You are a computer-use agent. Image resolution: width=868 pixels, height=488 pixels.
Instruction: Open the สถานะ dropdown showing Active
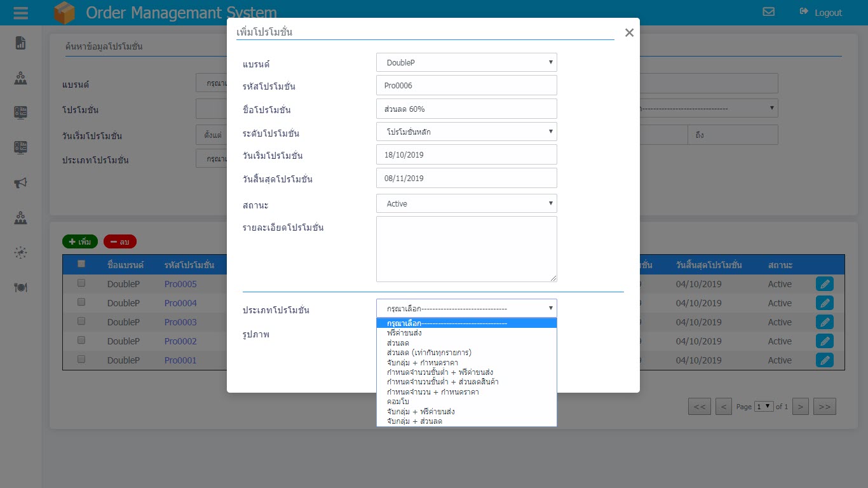[466, 203]
